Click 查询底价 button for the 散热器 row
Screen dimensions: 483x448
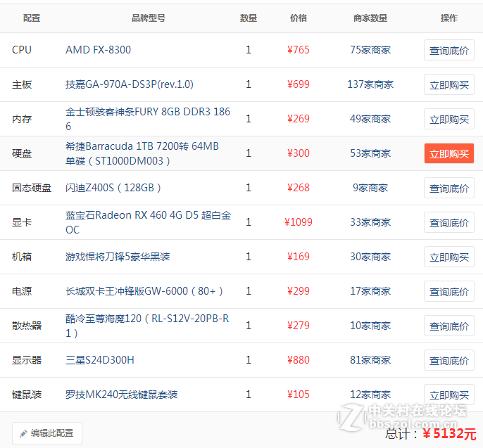(448, 326)
